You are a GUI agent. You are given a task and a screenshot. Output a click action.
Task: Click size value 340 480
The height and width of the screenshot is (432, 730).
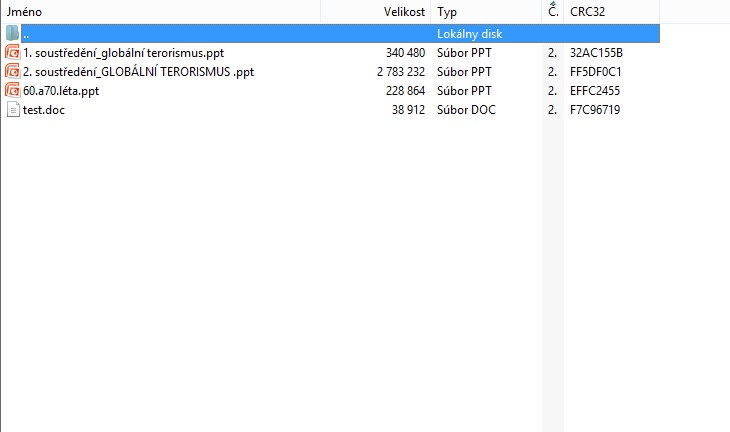pos(406,53)
